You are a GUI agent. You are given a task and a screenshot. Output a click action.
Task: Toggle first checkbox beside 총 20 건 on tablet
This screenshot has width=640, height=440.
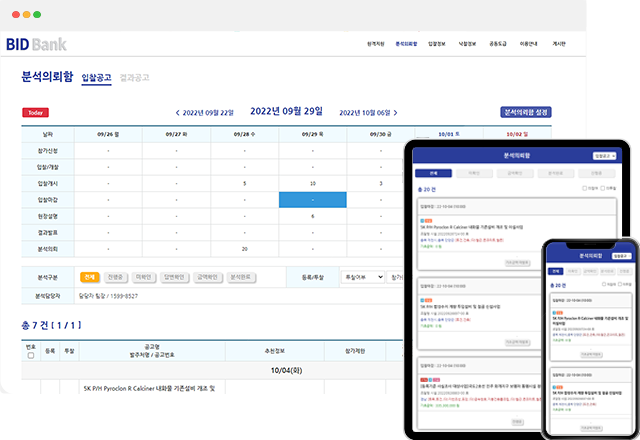(x=584, y=188)
